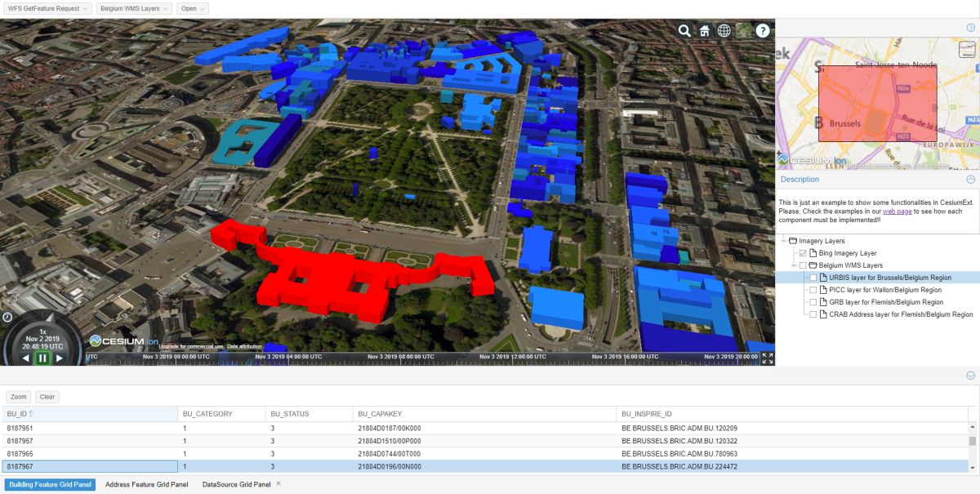Screen dimensions: 980x494
Task: Open the Cesium geocoder search icon
Action: click(x=685, y=30)
